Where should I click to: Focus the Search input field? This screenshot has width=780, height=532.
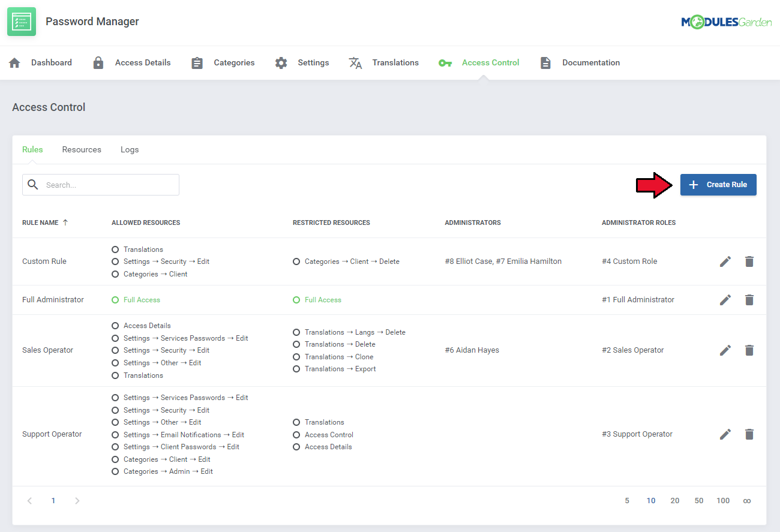pos(108,185)
